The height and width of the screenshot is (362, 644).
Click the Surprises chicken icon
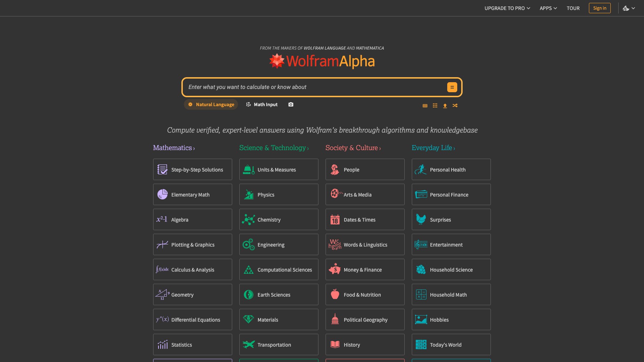pyautogui.click(x=421, y=219)
